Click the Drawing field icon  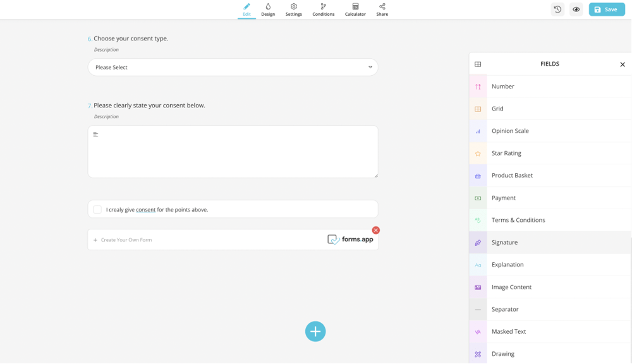click(478, 354)
